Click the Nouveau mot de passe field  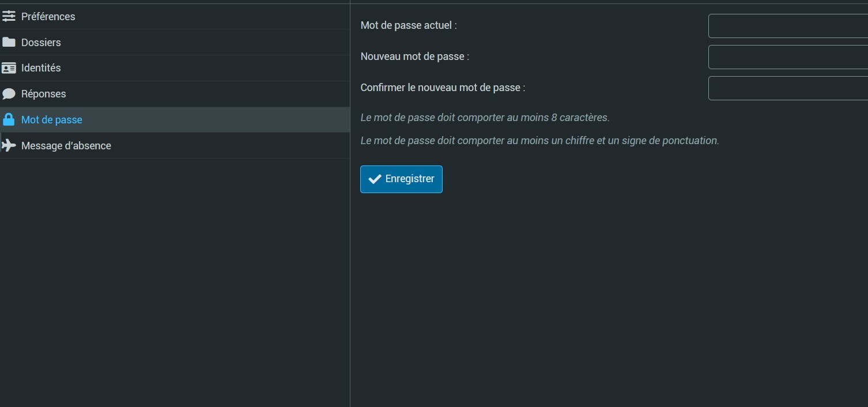click(787, 57)
